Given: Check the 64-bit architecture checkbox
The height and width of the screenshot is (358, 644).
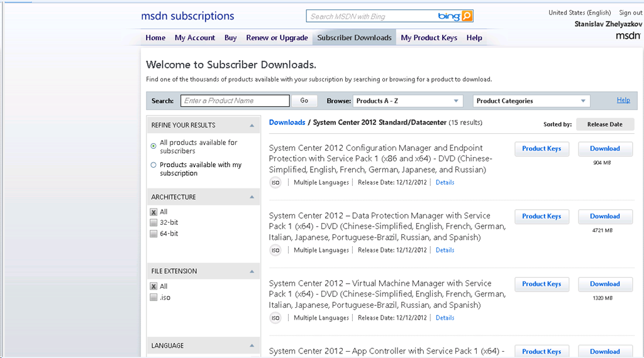Looking at the screenshot, I should (153, 234).
